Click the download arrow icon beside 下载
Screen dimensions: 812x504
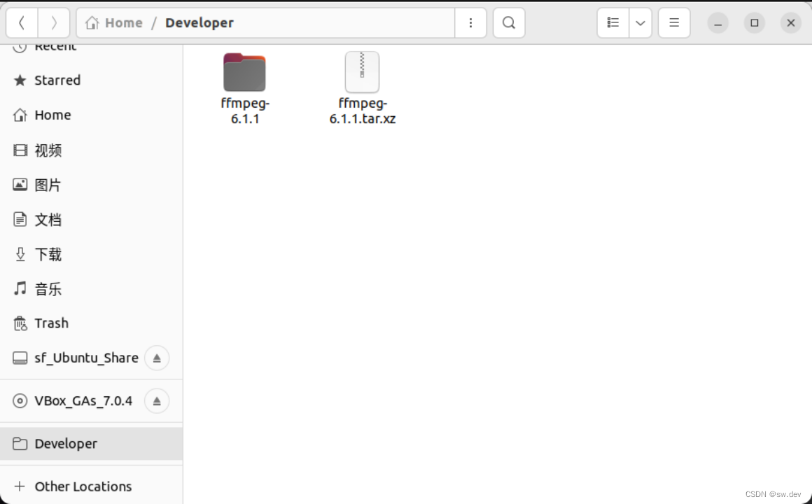click(x=20, y=254)
